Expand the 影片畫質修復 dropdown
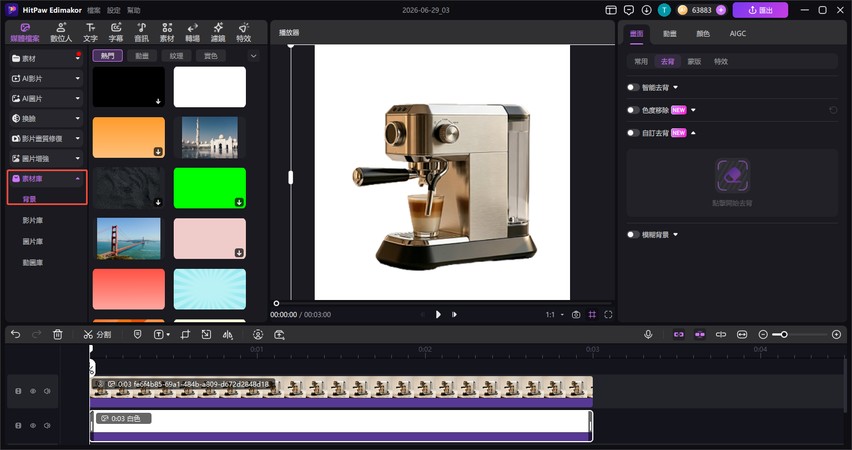Image resolution: width=852 pixels, height=450 pixels. [x=77, y=139]
